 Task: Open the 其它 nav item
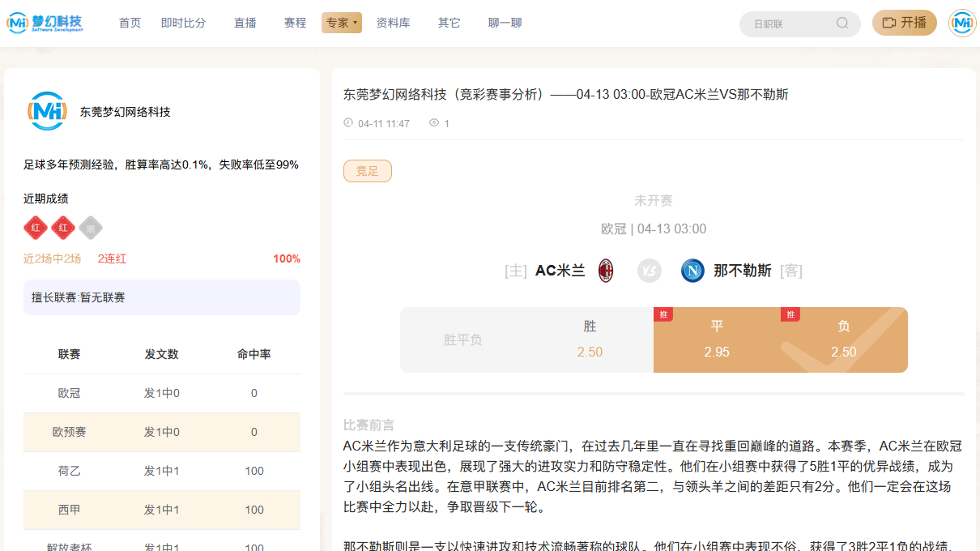pos(449,23)
